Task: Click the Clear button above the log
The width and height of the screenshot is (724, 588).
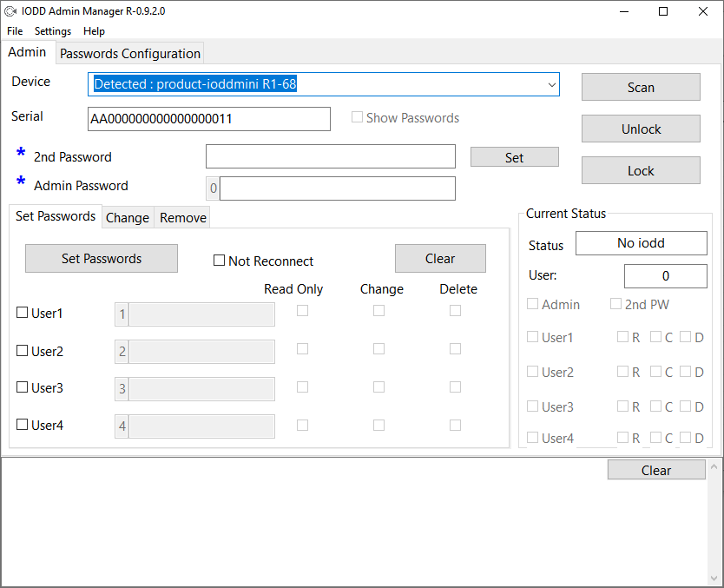Action: coord(656,470)
